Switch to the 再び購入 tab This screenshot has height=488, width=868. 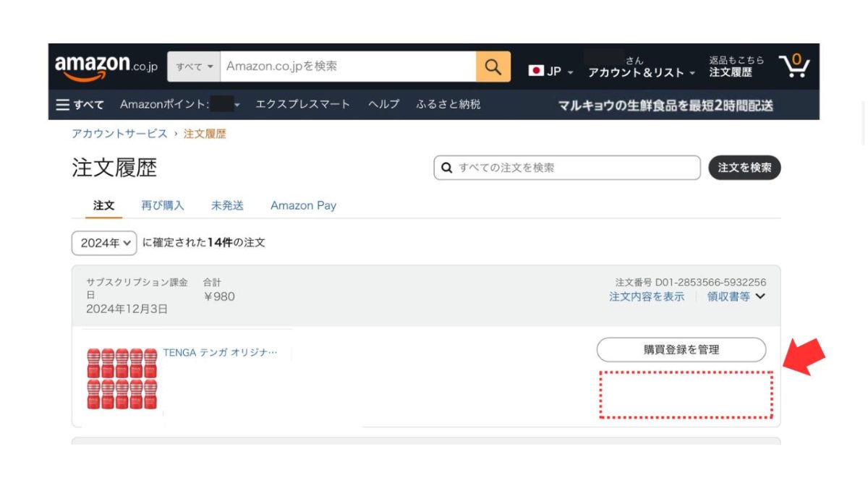point(162,205)
